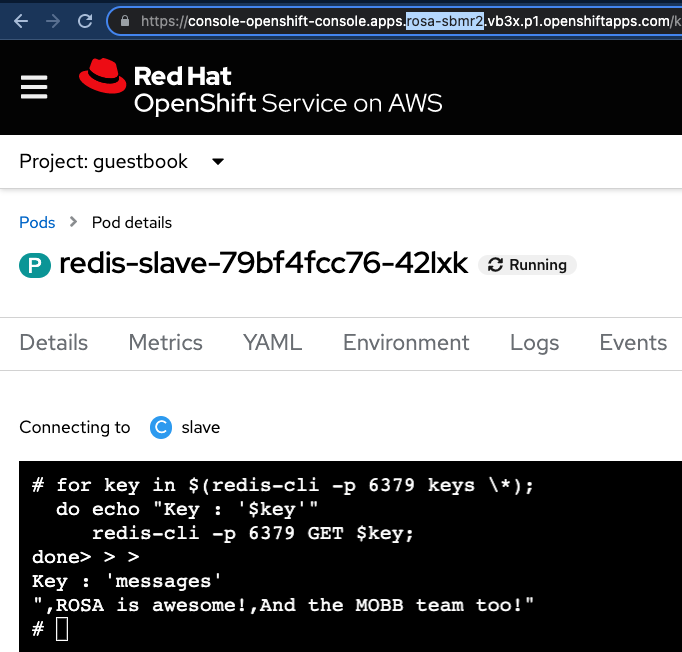View the Logs tab
Screen dimensions: 682x652
point(534,343)
